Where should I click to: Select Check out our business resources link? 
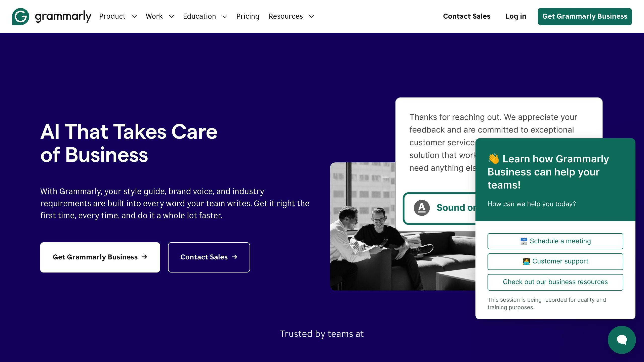[555, 282]
